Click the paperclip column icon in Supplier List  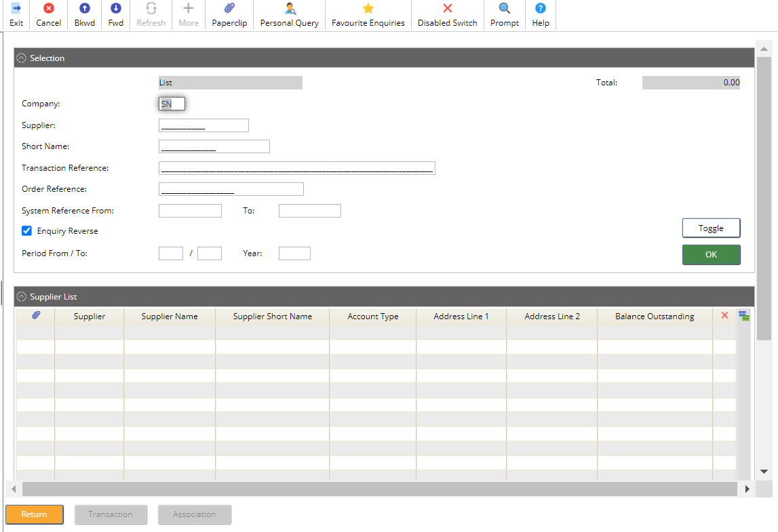(x=36, y=315)
